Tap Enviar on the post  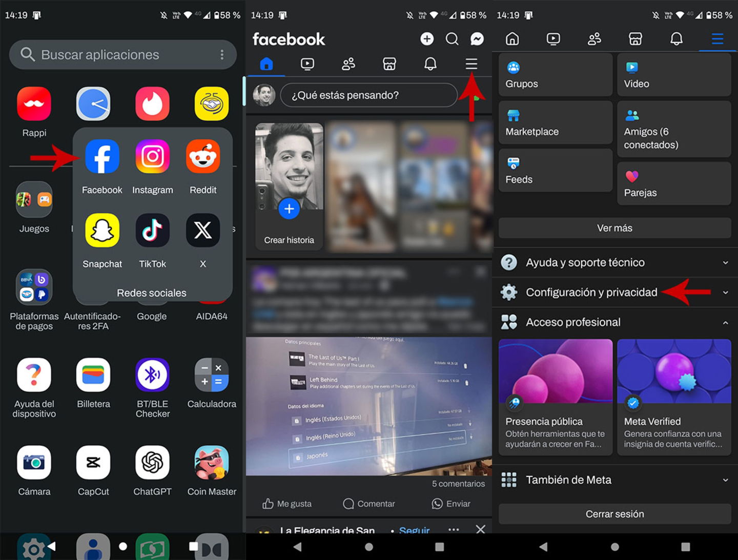451,504
